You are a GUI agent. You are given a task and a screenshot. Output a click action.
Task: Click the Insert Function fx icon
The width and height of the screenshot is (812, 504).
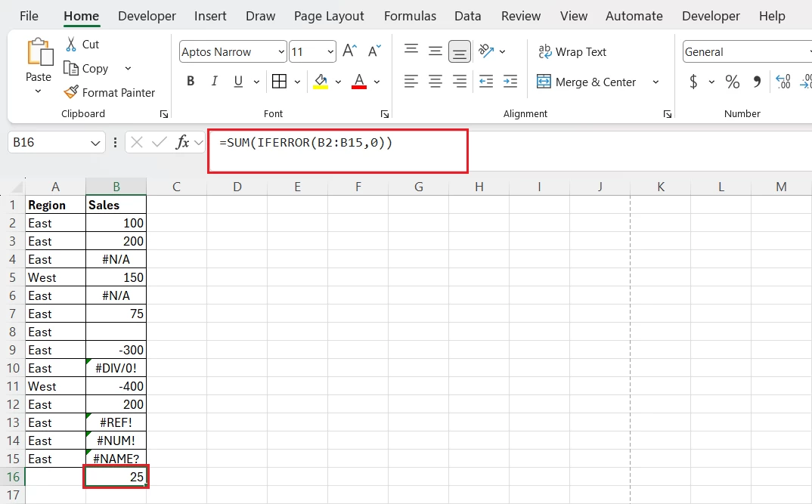tap(182, 142)
